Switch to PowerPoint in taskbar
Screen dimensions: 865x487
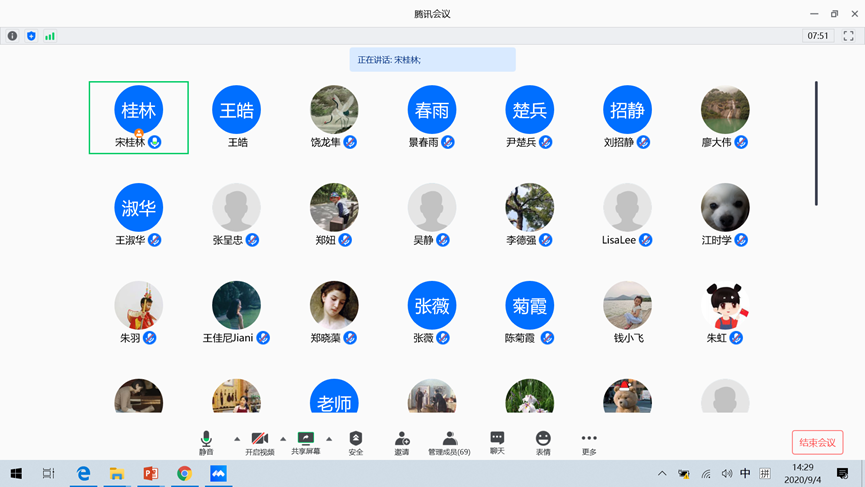point(151,473)
